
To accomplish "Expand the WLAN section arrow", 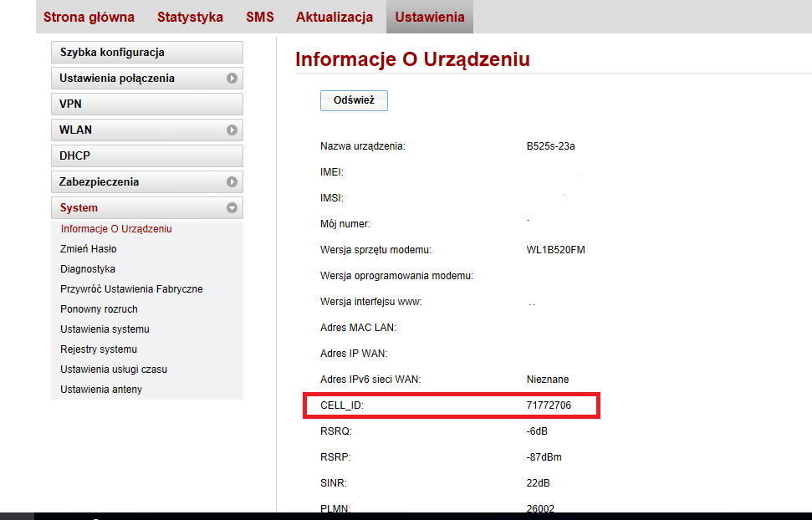I will click(x=232, y=130).
